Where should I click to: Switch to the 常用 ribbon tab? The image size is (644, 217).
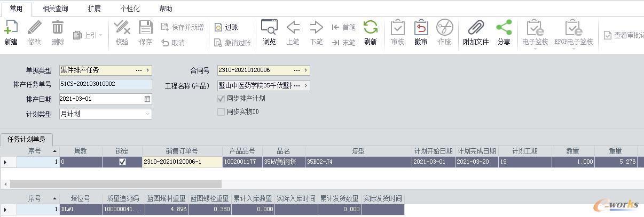click(16, 9)
